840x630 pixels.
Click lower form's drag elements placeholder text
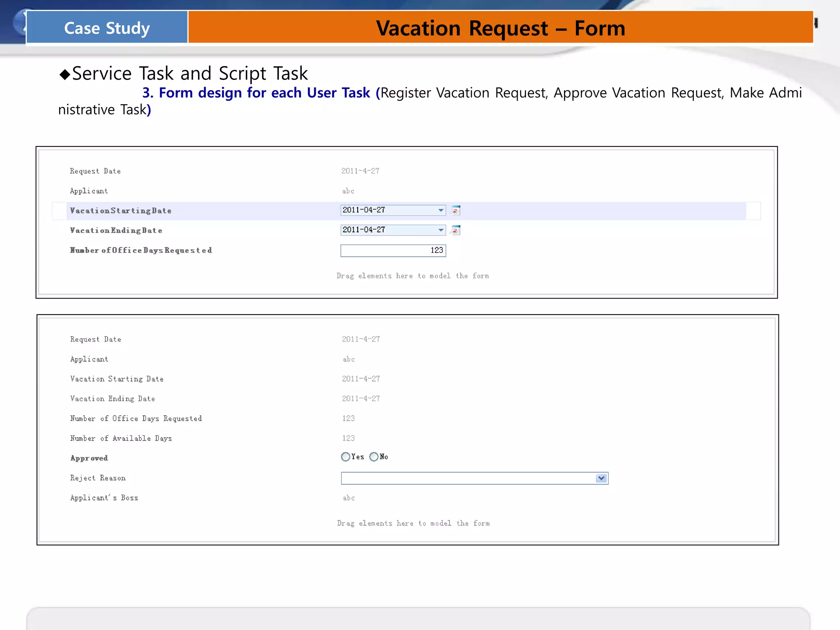(x=413, y=523)
